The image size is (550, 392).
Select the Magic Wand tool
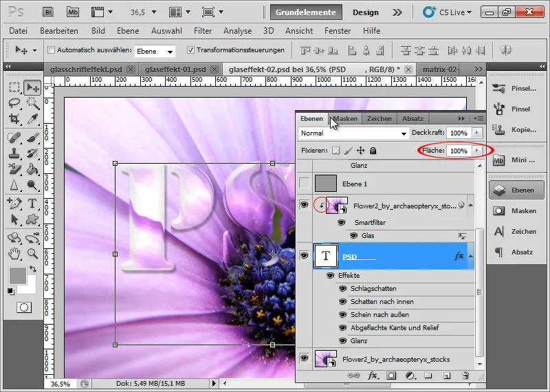pos(32,103)
